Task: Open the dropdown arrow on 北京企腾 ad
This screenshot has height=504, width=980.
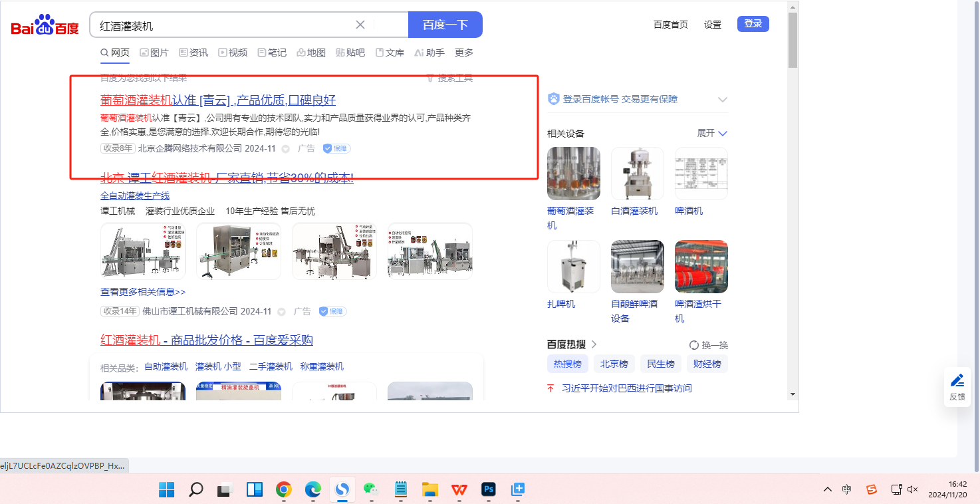Action: click(x=285, y=149)
